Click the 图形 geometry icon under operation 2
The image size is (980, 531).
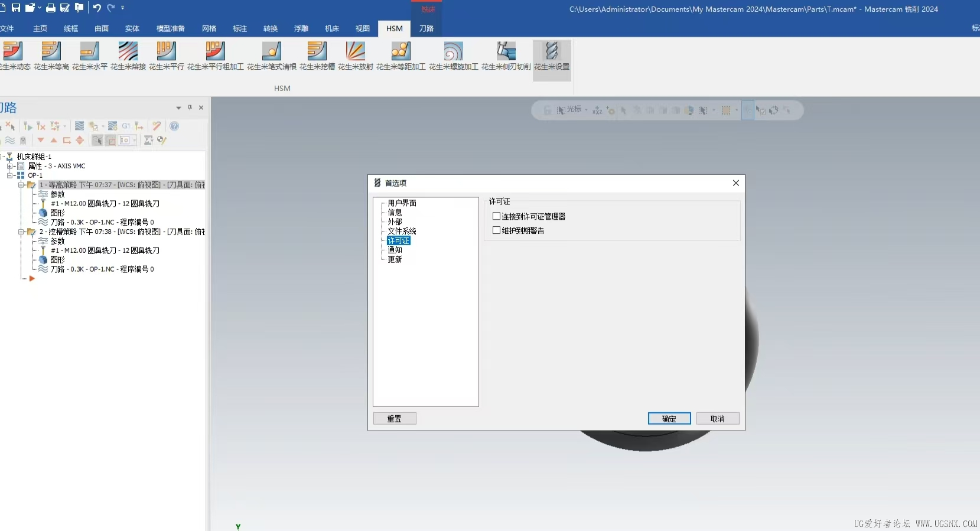pos(43,260)
